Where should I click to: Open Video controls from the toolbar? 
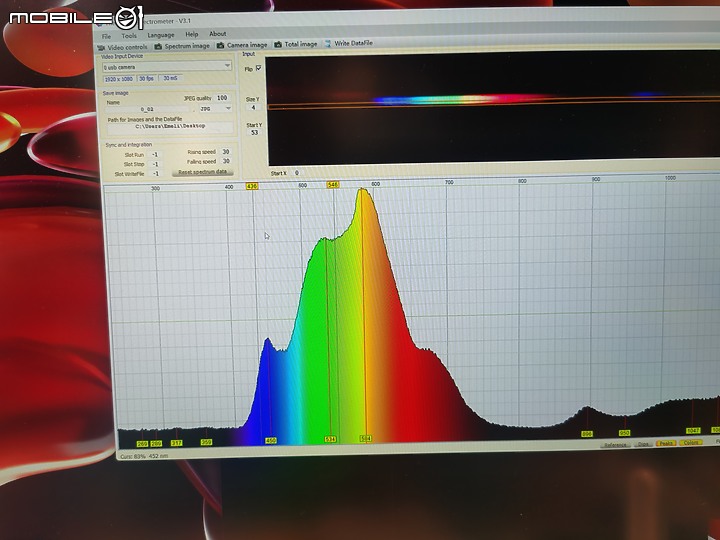point(123,47)
